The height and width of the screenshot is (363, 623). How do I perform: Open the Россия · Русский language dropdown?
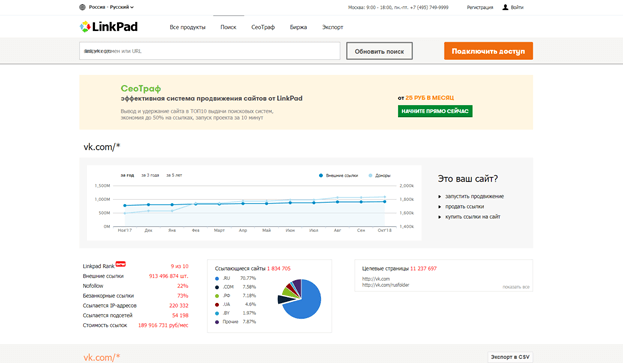pos(111,7)
